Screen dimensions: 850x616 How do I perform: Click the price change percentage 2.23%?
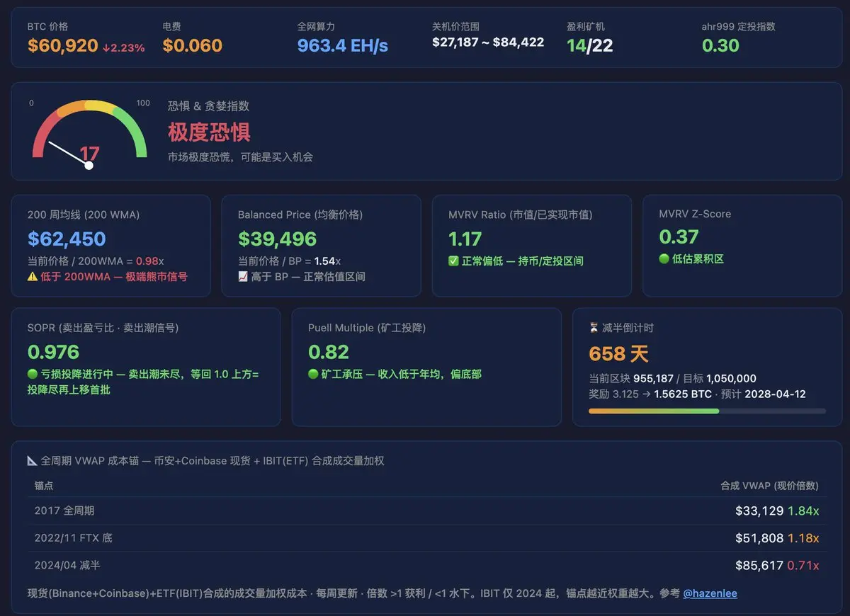(127, 48)
